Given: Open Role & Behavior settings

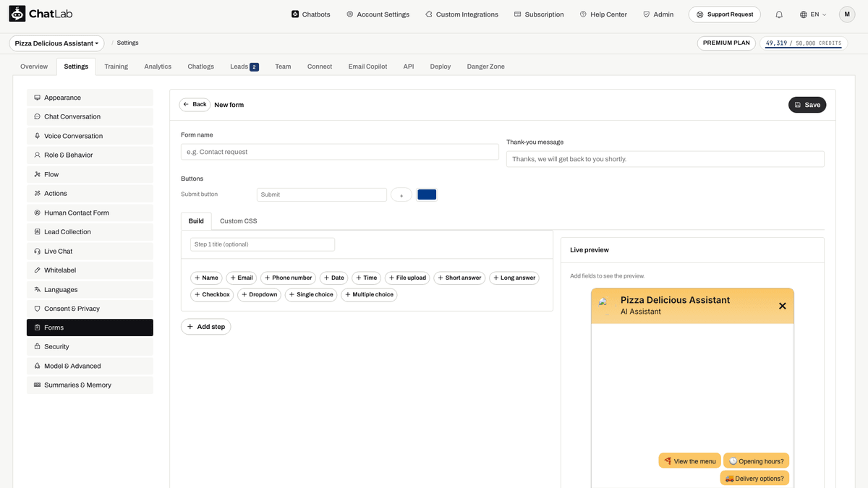Looking at the screenshot, I should pyautogui.click(x=90, y=155).
